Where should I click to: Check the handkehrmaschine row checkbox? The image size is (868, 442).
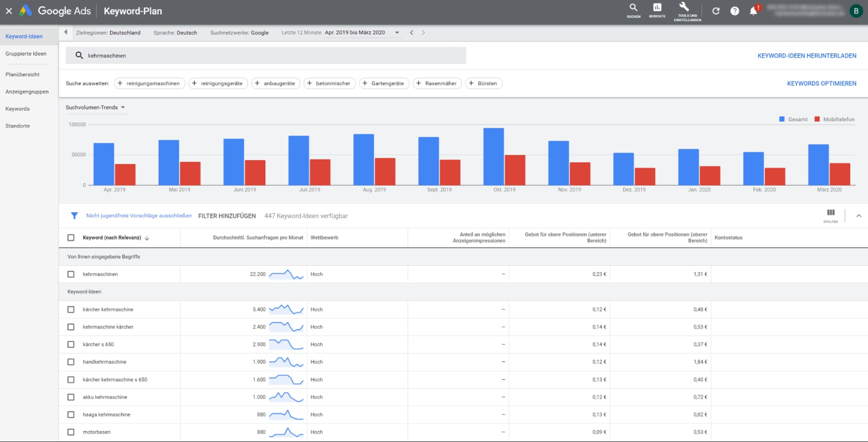(x=71, y=362)
